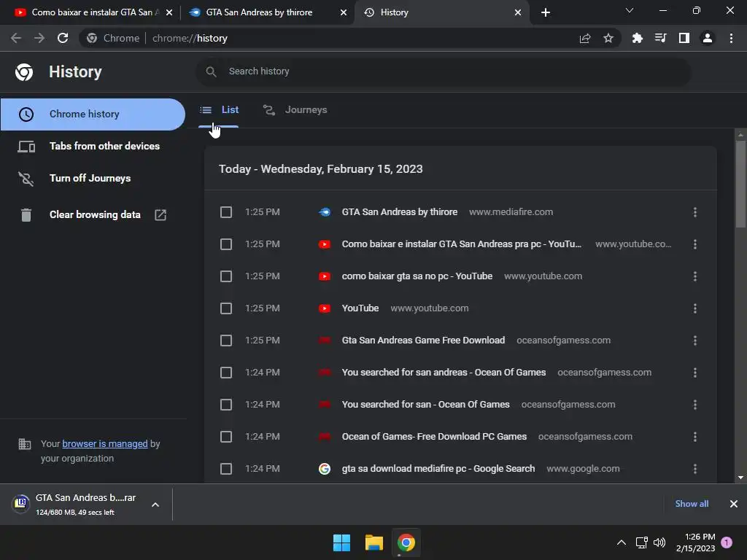Open actions menu for 'You searched for san - Ocean'
This screenshot has width=747, height=560.
click(x=695, y=405)
